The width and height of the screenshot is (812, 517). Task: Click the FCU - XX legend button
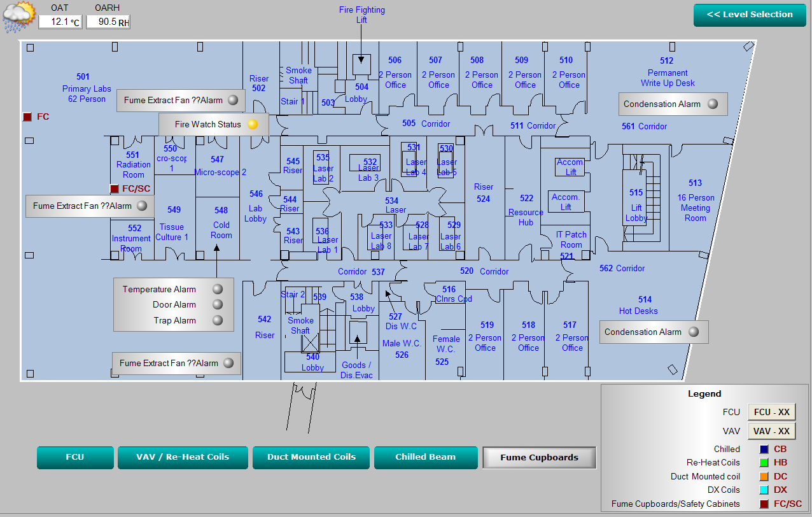click(771, 413)
